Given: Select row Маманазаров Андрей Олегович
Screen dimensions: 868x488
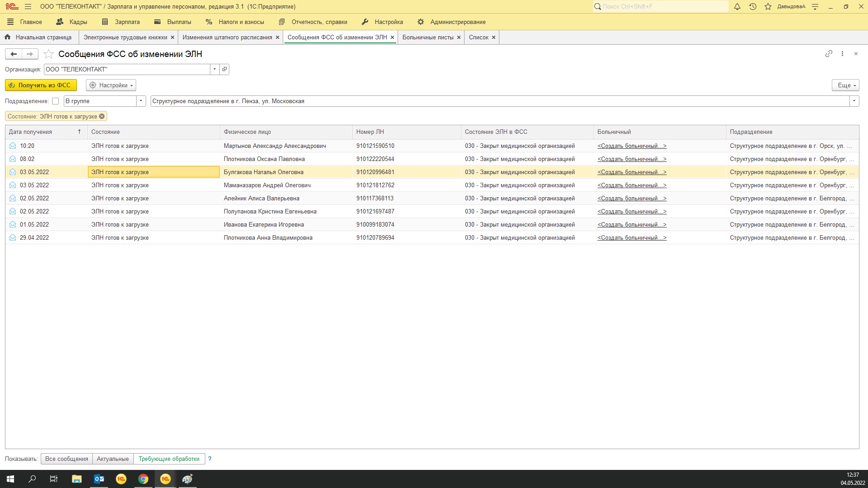Looking at the screenshot, I should pos(432,185).
